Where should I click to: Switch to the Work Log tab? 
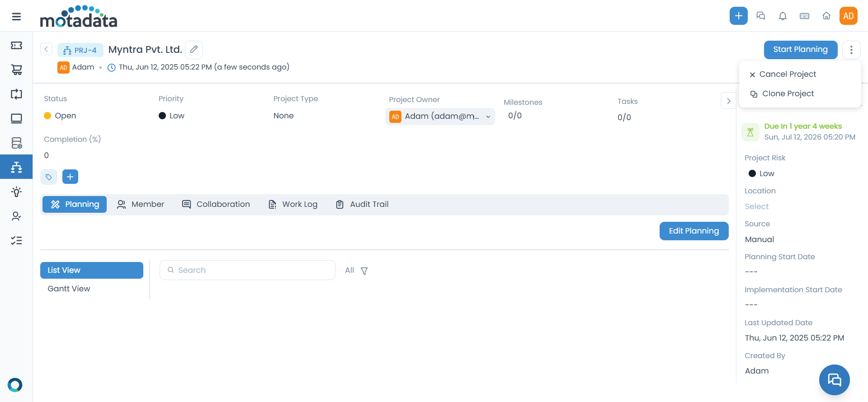[x=293, y=204]
